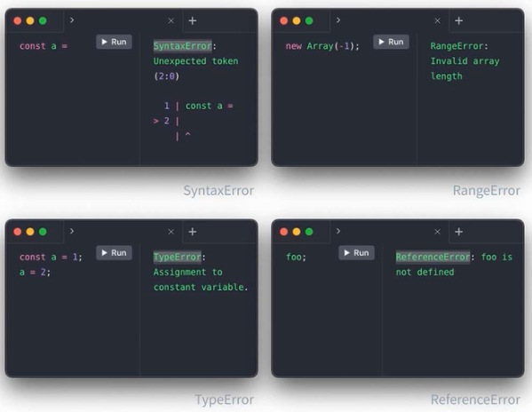
Task: Expand the chevron in RangeError window header
Action: point(337,20)
